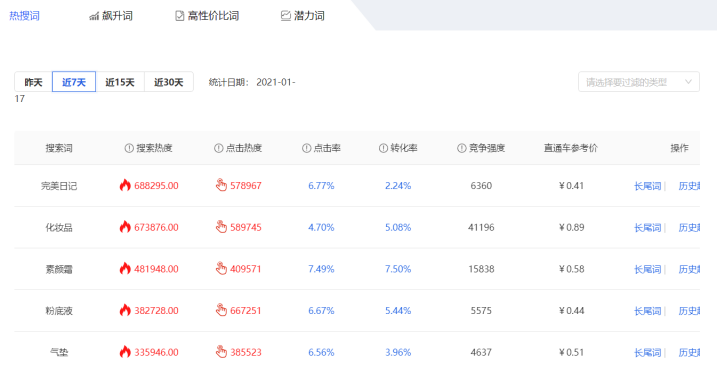Click the conversion rate 7.50%

click(x=398, y=269)
